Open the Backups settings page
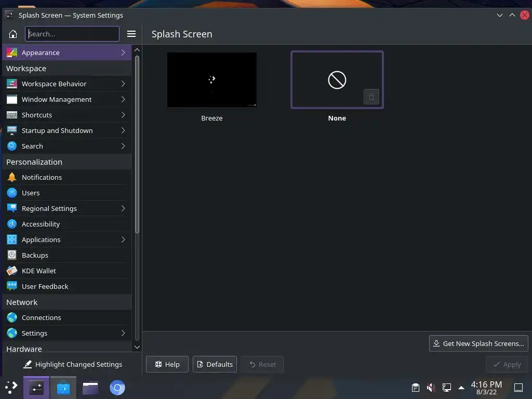Image resolution: width=532 pixels, height=399 pixels. [67, 255]
